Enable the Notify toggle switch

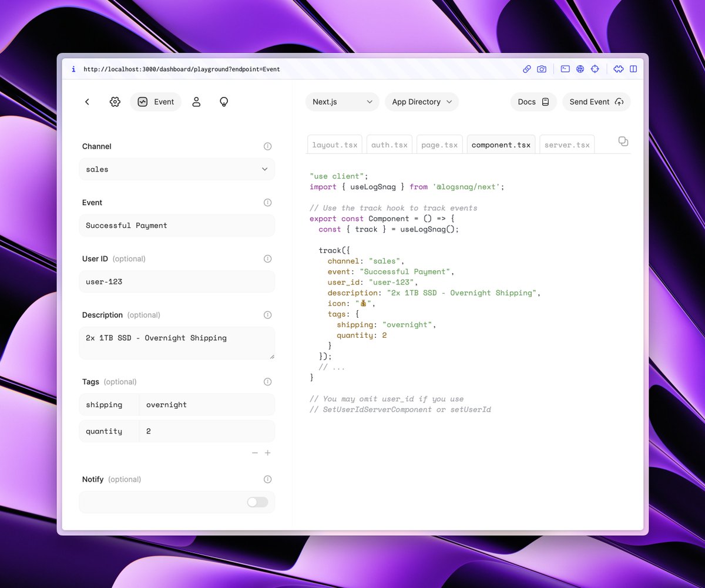tap(257, 502)
